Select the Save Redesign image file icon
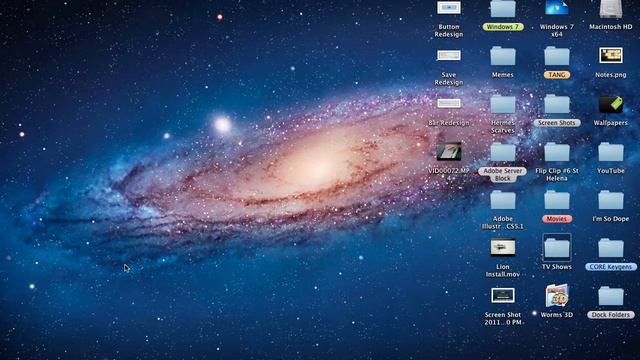 449,55
